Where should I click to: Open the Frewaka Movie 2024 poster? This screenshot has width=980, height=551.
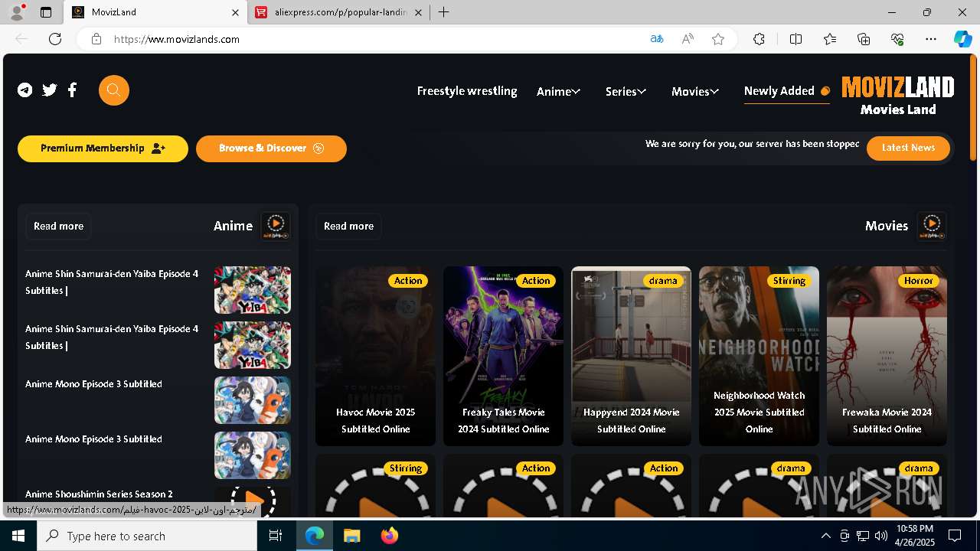pyautogui.click(x=887, y=356)
